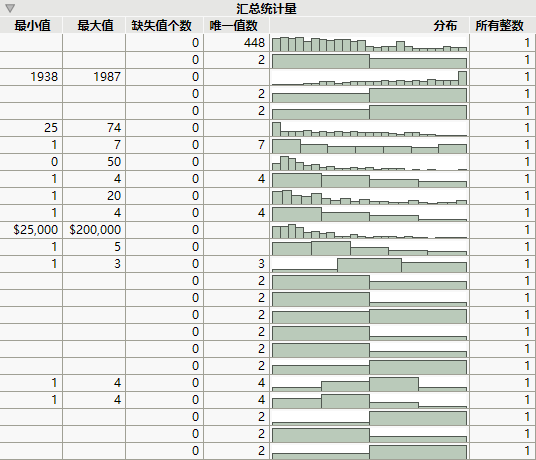
Task: Open distribution histogram in the 1 to 3 row
Action: [370, 265]
